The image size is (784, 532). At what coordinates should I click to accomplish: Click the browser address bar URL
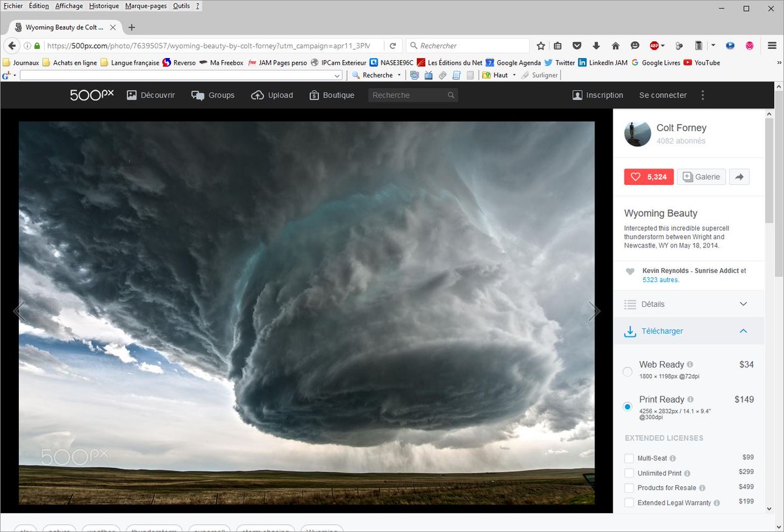(208, 46)
